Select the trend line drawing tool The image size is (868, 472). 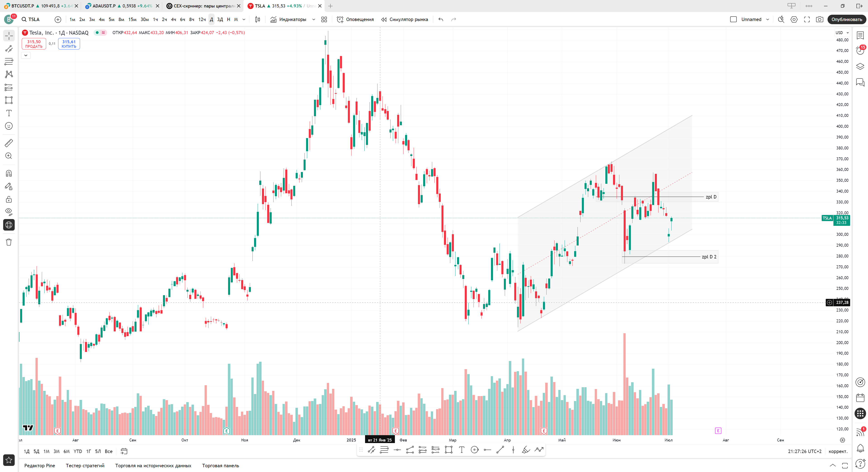(9, 49)
